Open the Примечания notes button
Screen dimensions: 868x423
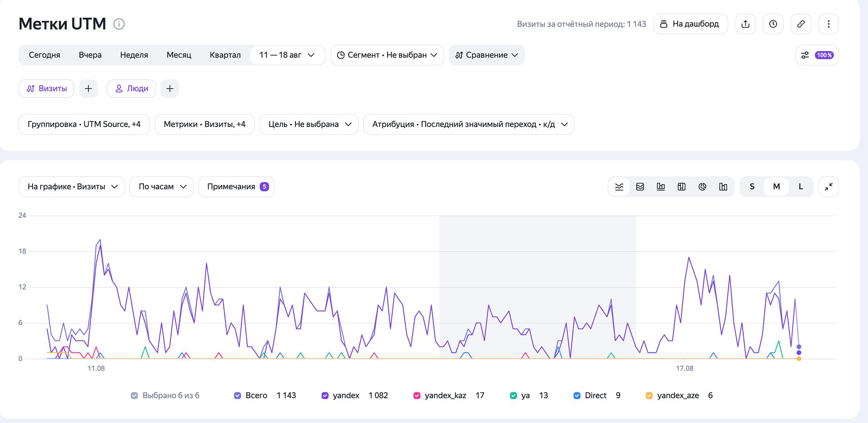click(236, 187)
